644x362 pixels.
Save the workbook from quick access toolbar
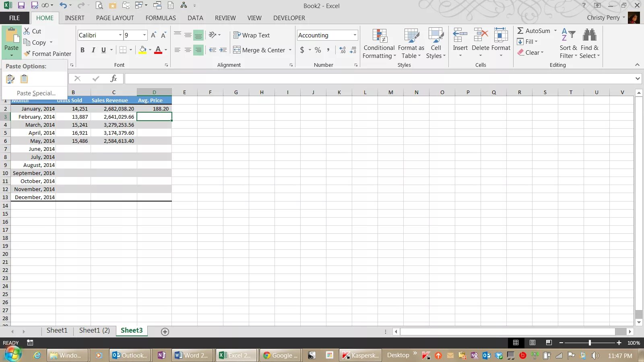coord(21,6)
